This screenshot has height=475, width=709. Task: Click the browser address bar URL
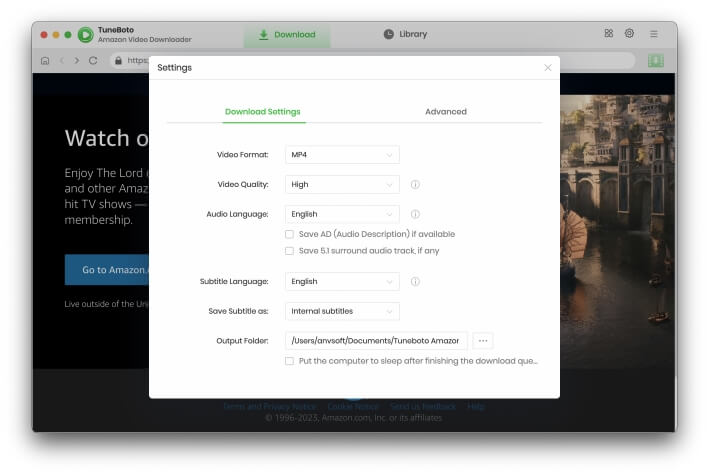pyautogui.click(x=137, y=61)
